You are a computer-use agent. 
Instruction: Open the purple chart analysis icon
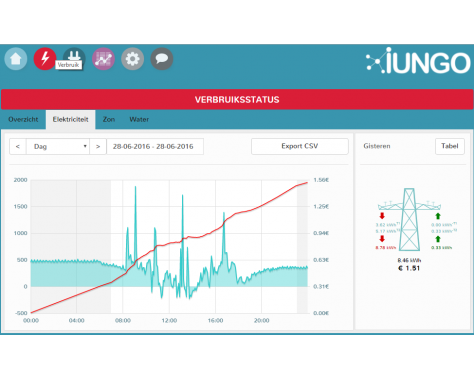[103, 59]
